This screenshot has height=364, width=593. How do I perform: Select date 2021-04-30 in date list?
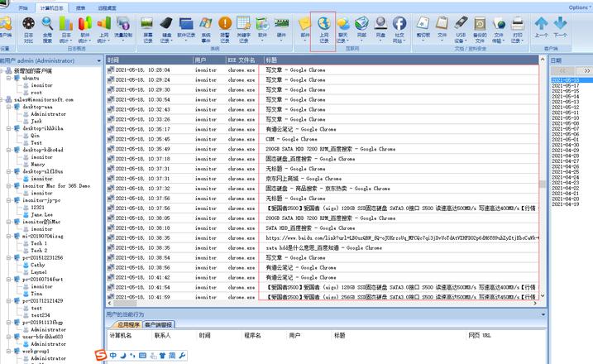point(566,145)
